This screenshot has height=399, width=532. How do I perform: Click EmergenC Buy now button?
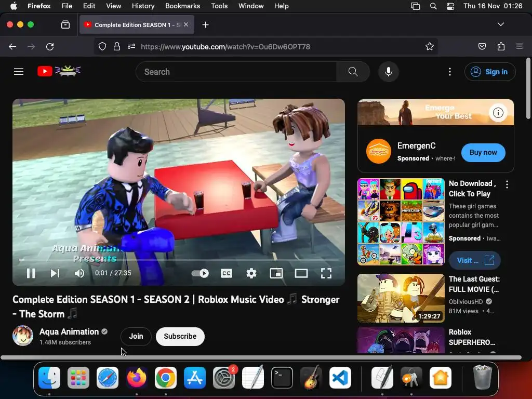click(x=483, y=152)
